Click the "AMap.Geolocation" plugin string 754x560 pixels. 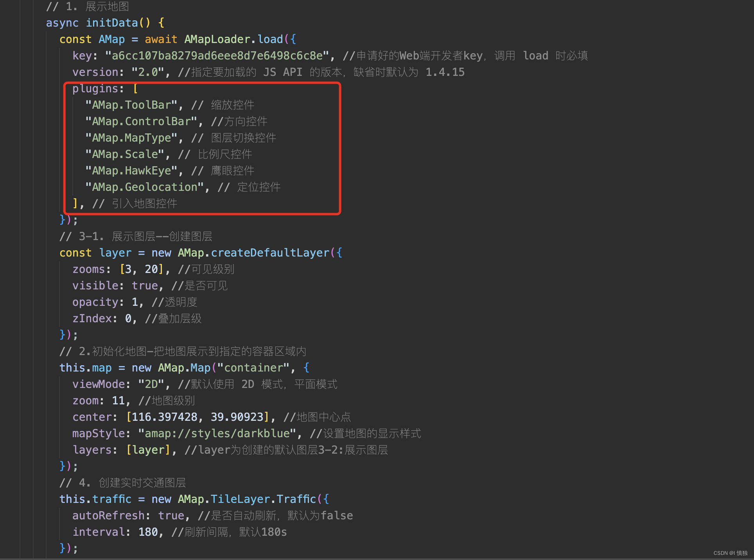[x=144, y=187]
